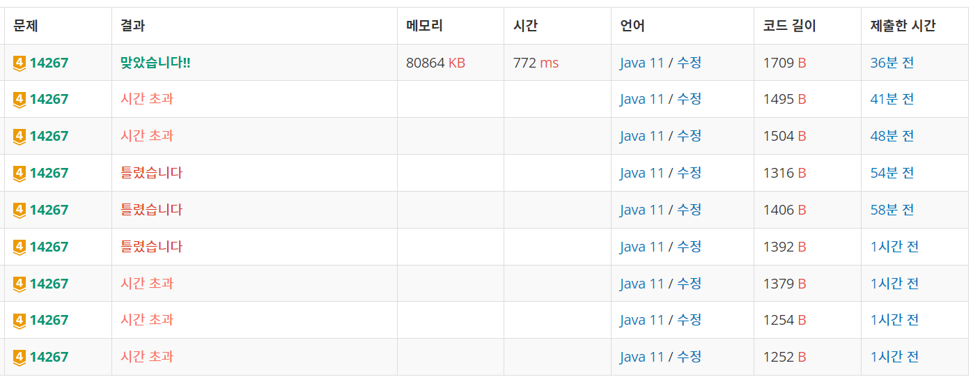Click the 48분 전 submission time
The image size is (980, 384).
pyautogui.click(x=892, y=136)
